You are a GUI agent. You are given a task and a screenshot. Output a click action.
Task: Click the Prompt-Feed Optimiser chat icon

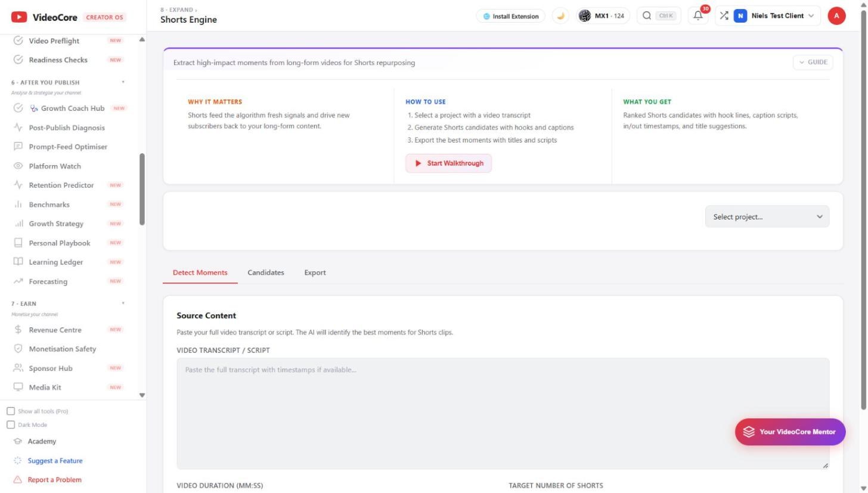[x=18, y=147]
